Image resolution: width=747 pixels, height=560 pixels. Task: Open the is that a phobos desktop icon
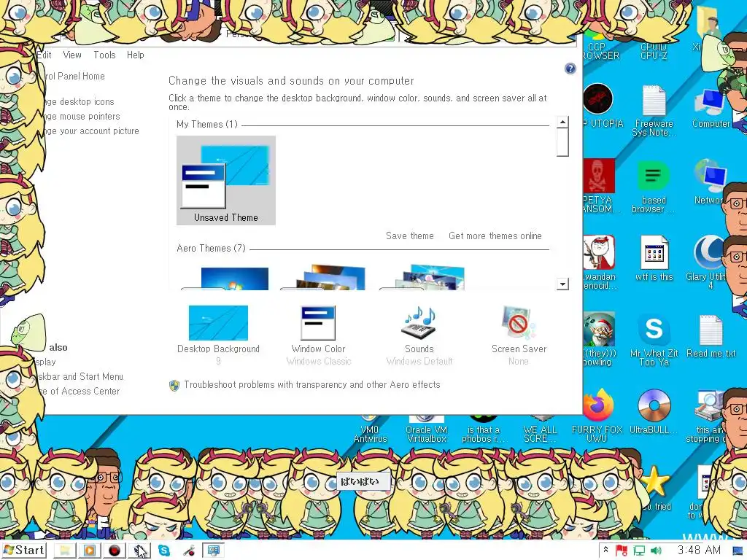pyautogui.click(x=483, y=429)
